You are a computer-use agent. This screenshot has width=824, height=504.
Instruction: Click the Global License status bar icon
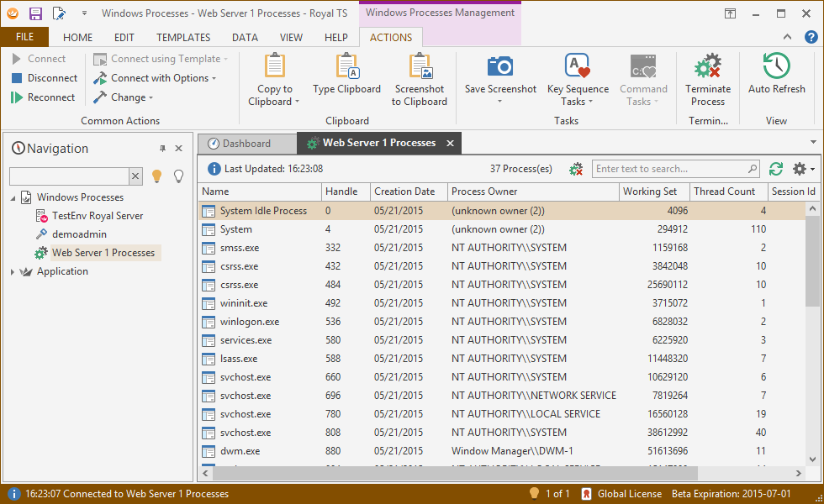587,494
